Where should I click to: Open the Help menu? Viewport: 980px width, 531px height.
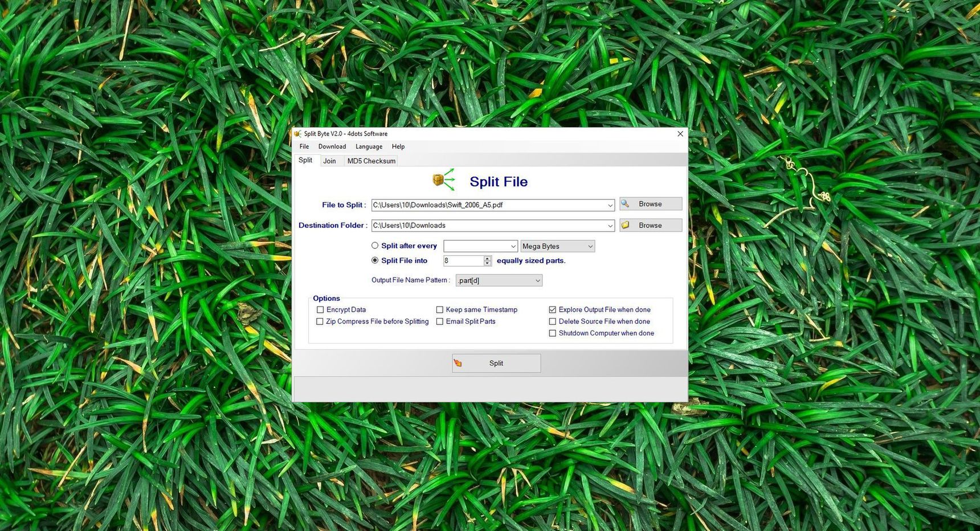point(398,146)
